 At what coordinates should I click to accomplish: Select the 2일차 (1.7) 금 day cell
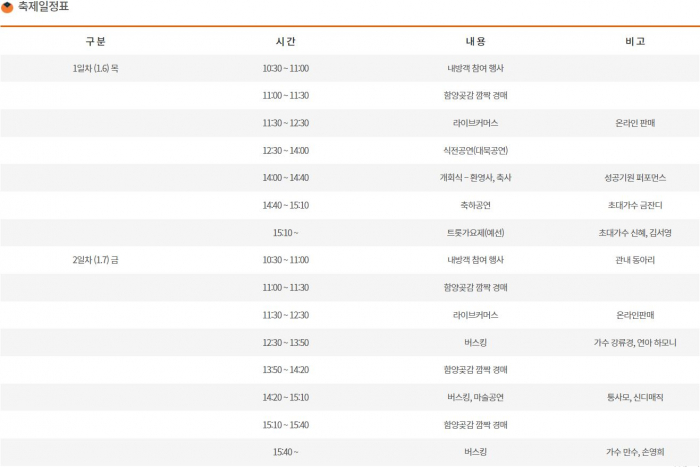[x=95, y=260]
